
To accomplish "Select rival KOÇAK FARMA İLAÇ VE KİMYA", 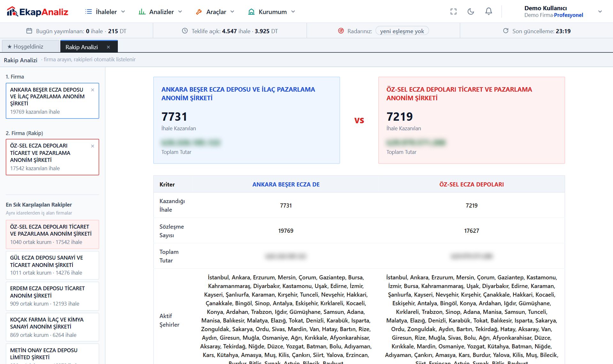I will coord(52,327).
